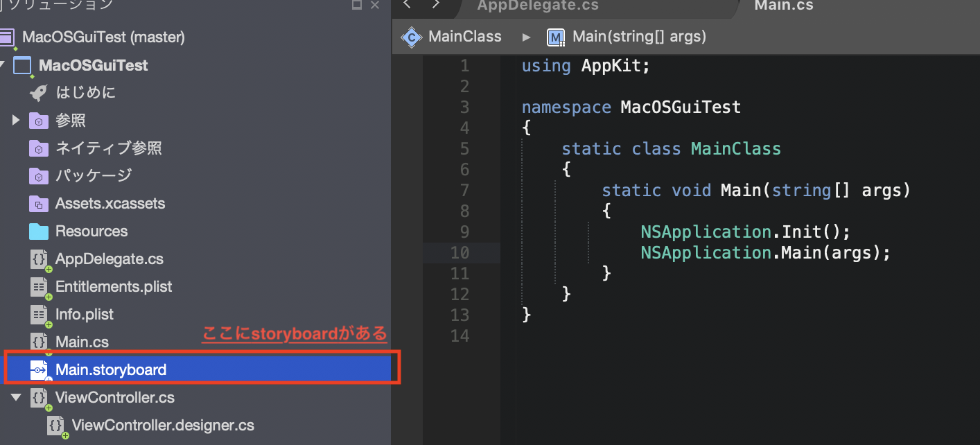Click line number 1 in the gutter
The height and width of the screenshot is (445, 980).
click(464, 66)
